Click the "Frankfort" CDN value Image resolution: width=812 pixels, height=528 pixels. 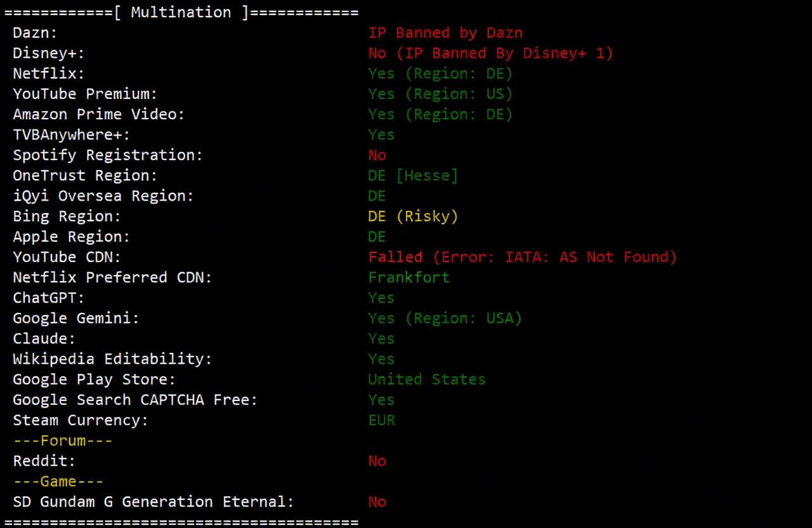409,277
